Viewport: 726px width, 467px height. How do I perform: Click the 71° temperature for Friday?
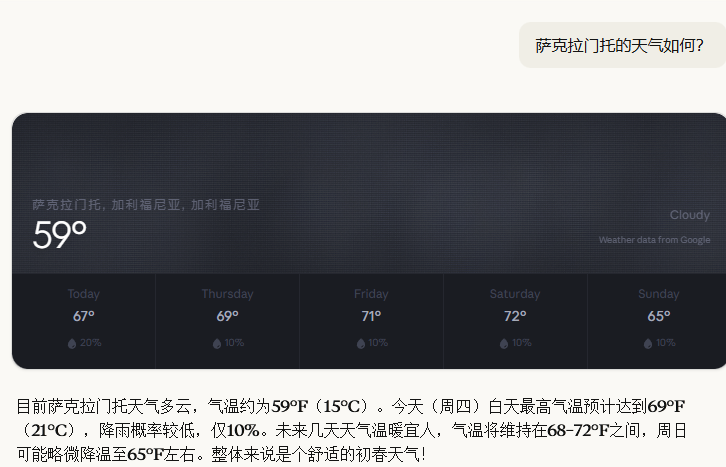pos(371,316)
